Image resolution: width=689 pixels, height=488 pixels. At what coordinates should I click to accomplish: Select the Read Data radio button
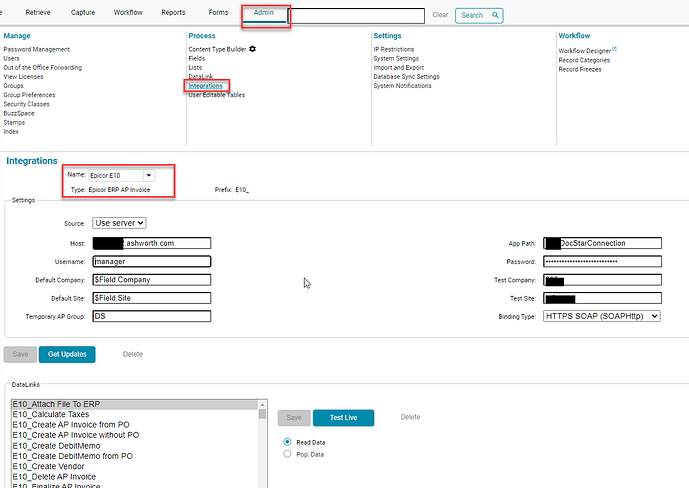click(x=287, y=442)
